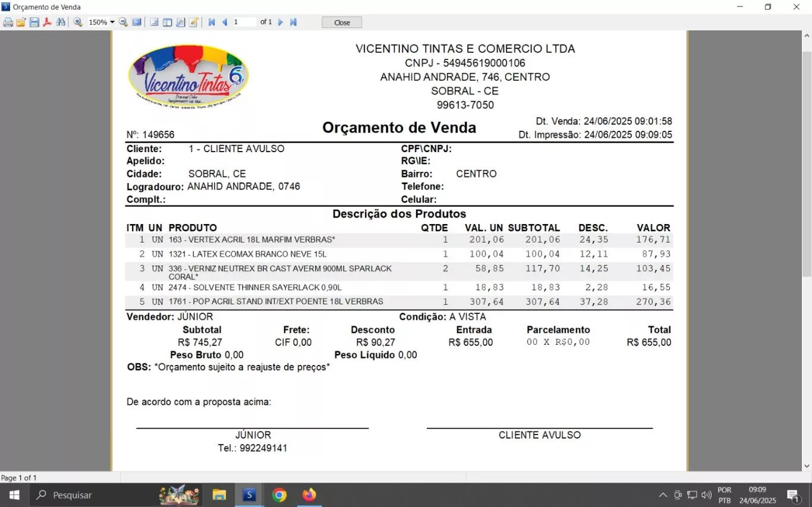This screenshot has height=507, width=812.
Task: Click the CNPJ - 54945619000106 line
Action: click(x=465, y=63)
